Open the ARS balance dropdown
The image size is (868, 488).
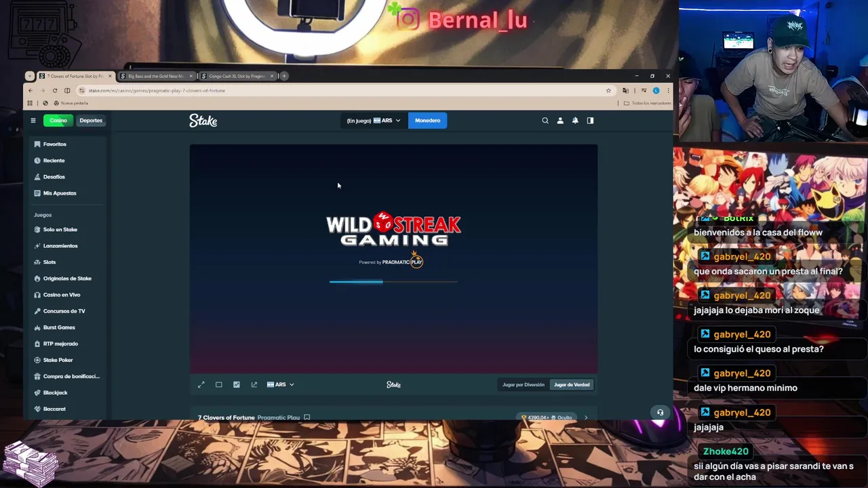coord(373,121)
